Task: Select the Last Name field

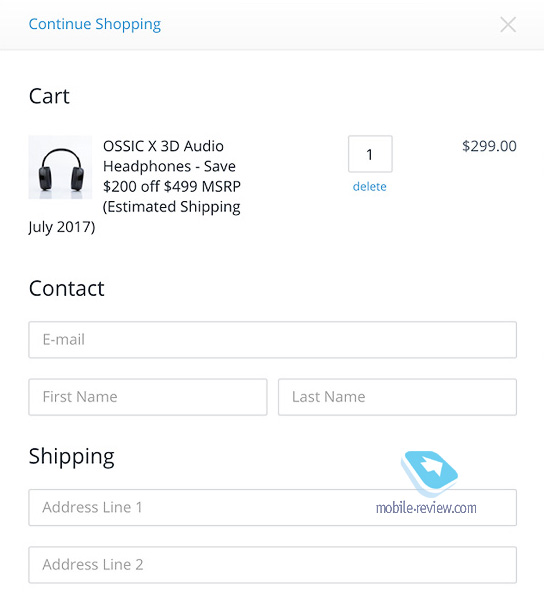Action: 397,397
